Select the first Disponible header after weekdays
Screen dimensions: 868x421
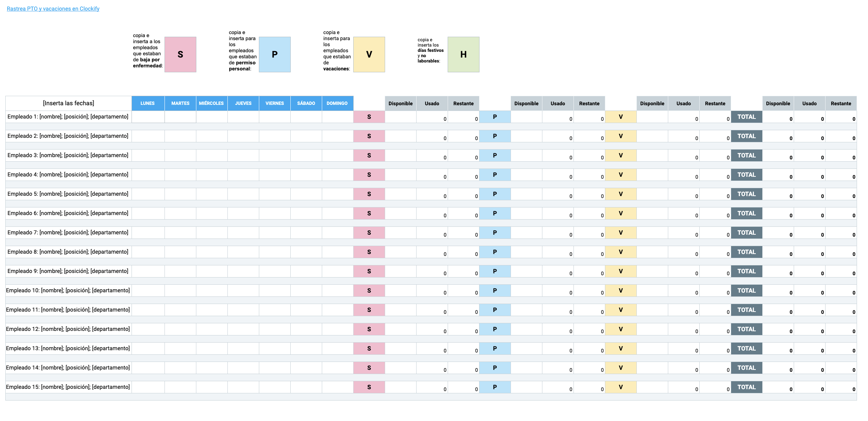pyautogui.click(x=401, y=103)
